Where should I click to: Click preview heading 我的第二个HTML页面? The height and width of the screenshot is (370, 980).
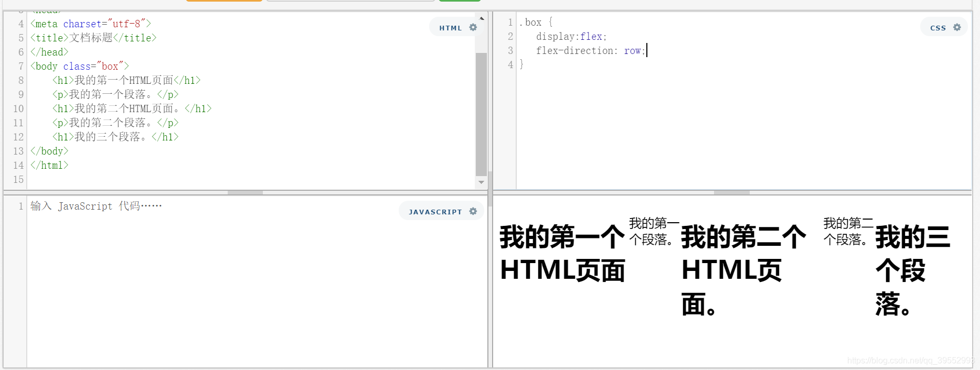click(743, 270)
